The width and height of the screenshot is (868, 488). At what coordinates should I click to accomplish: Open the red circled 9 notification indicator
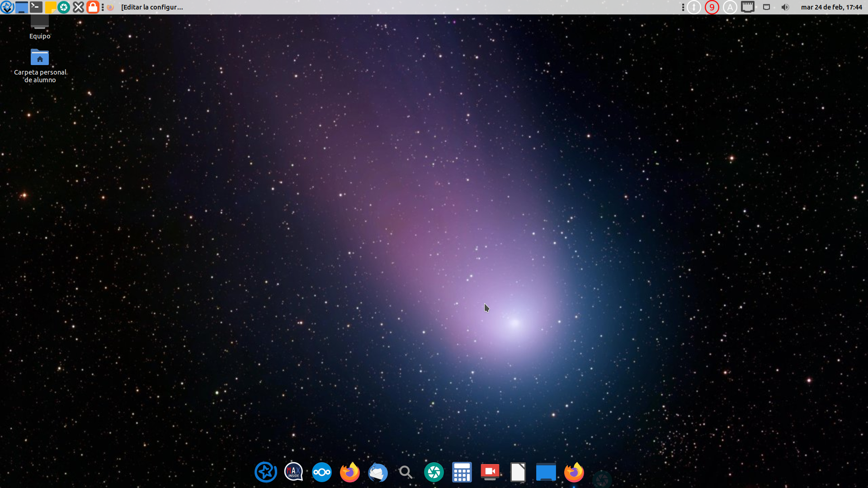click(712, 7)
